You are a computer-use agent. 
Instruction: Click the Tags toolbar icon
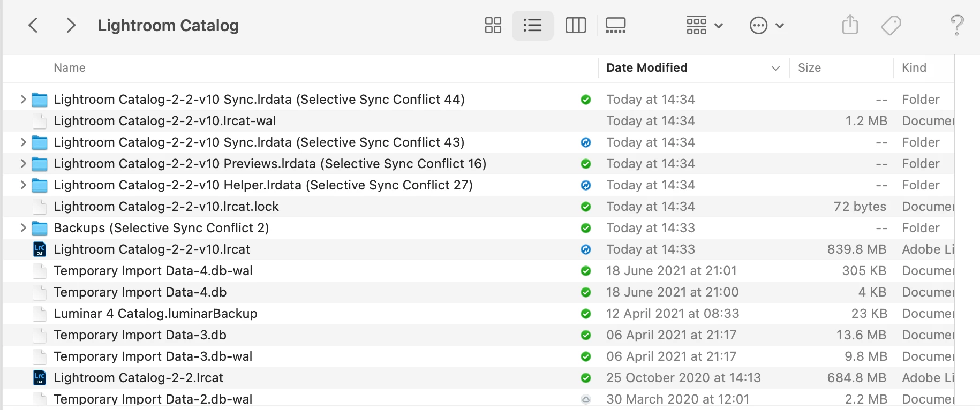[x=891, y=25]
